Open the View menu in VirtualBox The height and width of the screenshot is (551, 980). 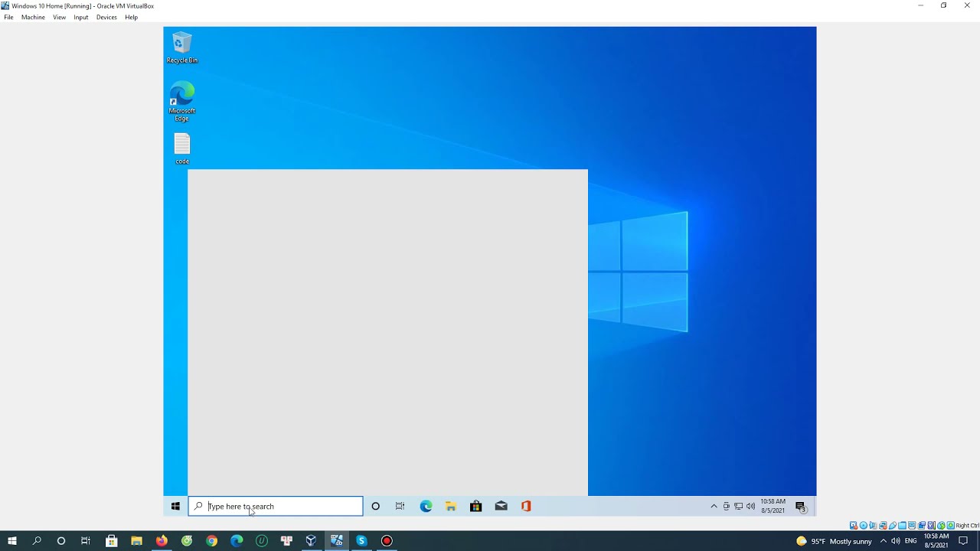coord(59,17)
